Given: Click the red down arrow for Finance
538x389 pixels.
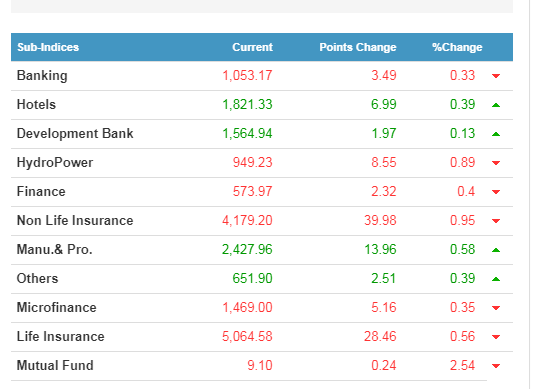Looking at the screenshot, I should tap(496, 192).
